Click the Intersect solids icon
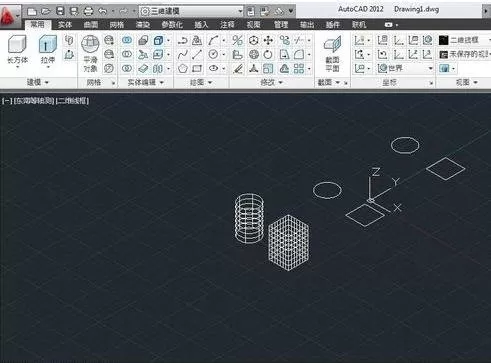The width and height of the screenshot is (491, 363). 127,68
